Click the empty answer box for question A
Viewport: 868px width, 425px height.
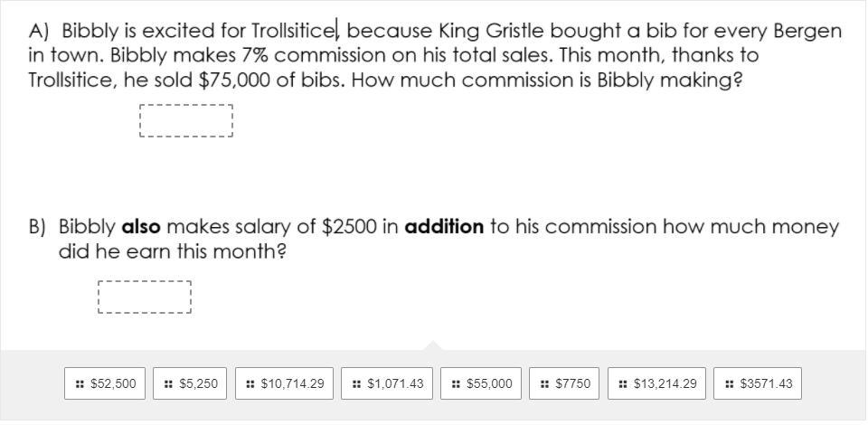(186, 121)
